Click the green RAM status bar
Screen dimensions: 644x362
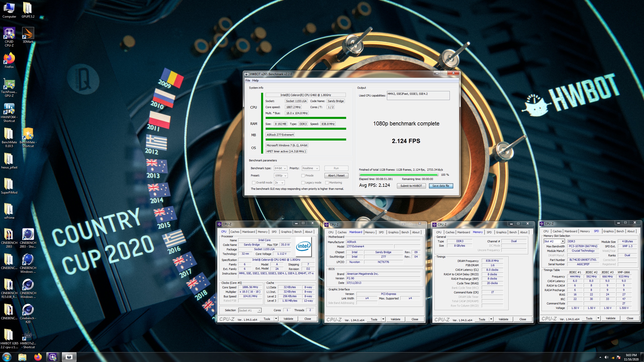(x=306, y=129)
